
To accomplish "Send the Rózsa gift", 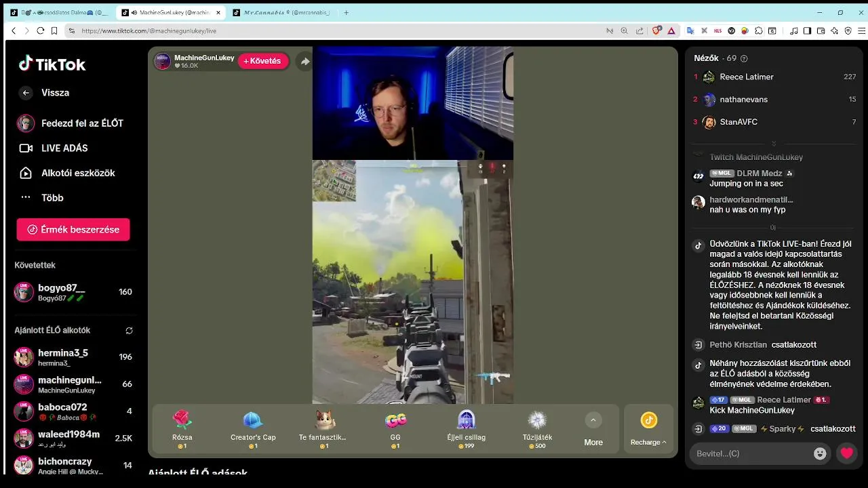I will [182, 430].
